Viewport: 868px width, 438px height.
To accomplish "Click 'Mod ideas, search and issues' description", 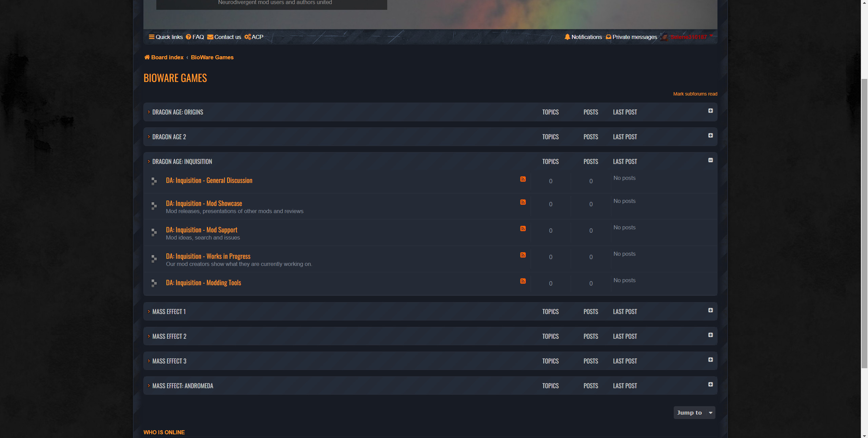I will [203, 238].
